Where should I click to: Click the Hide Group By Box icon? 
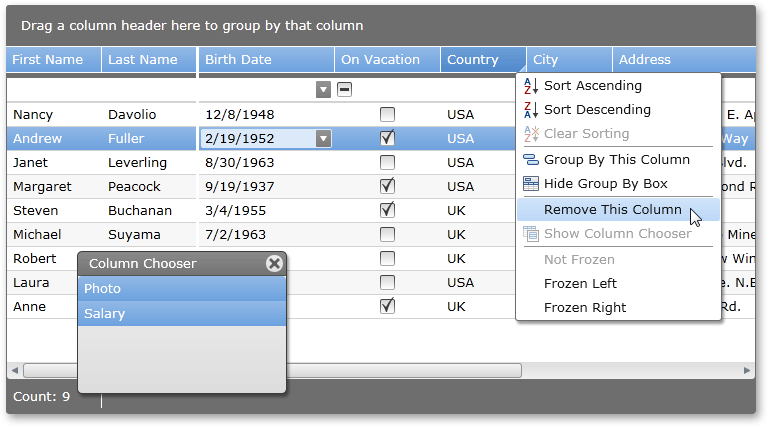coord(531,184)
